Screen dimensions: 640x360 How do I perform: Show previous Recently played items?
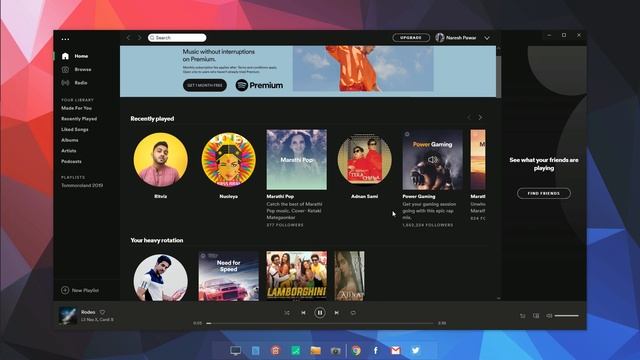tap(469, 118)
